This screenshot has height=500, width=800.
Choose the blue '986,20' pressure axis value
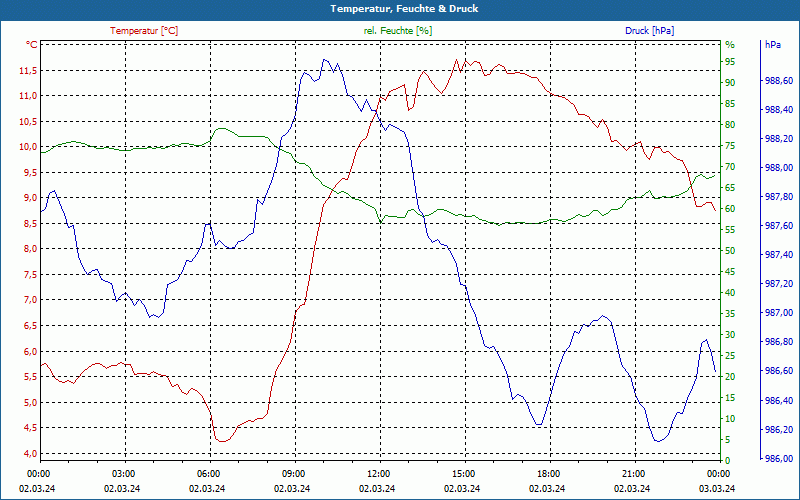coord(779,430)
